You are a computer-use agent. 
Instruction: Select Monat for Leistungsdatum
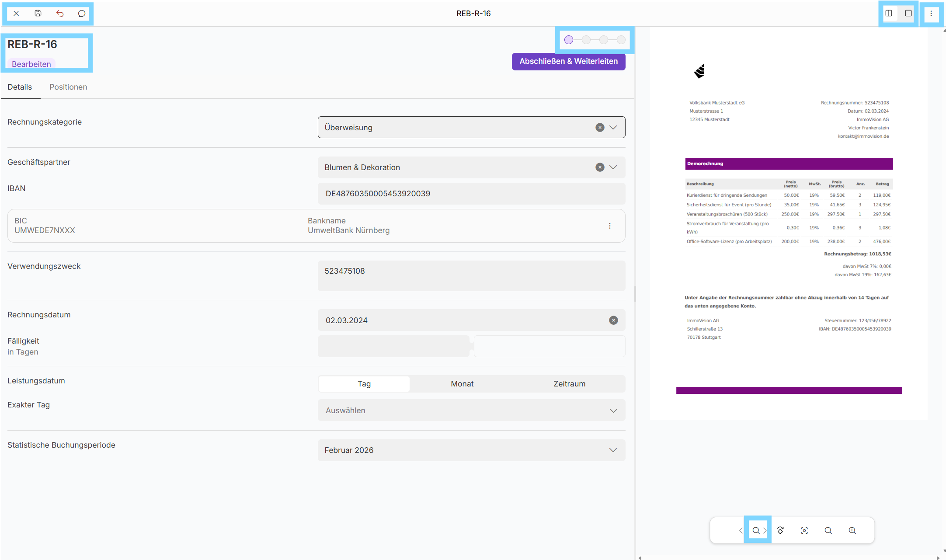[x=462, y=384]
